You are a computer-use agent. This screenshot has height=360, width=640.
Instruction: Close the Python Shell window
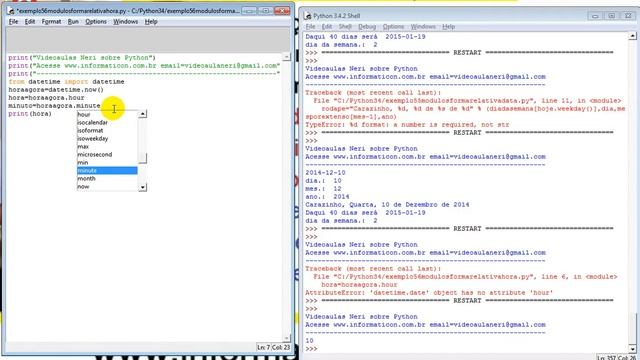pos(628,16)
